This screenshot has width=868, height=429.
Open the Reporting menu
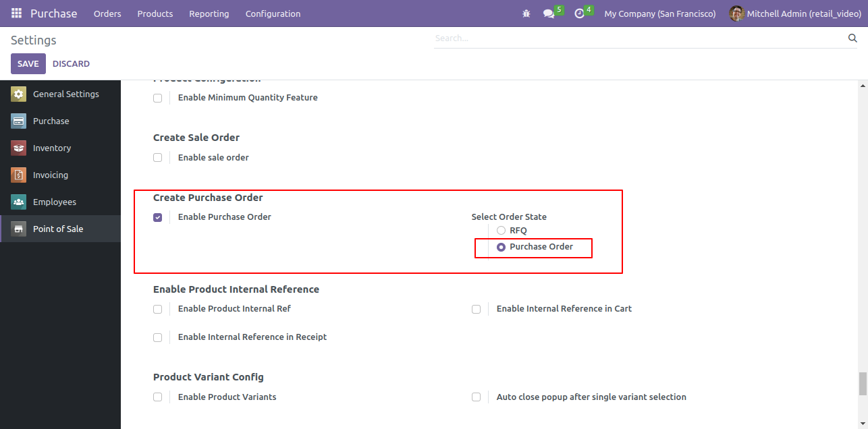point(209,13)
